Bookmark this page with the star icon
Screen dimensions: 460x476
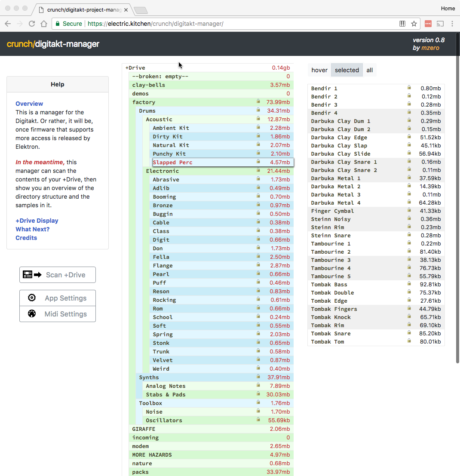pos(414,24)
